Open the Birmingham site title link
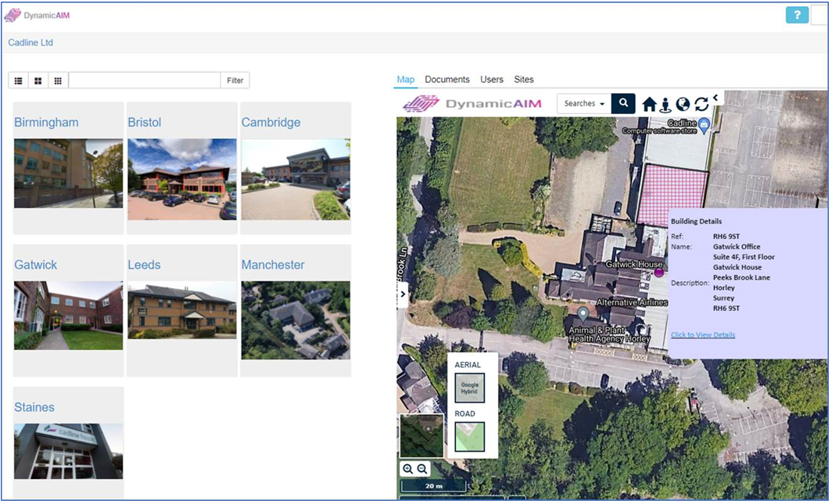832x504 pixels. (46, 123)
